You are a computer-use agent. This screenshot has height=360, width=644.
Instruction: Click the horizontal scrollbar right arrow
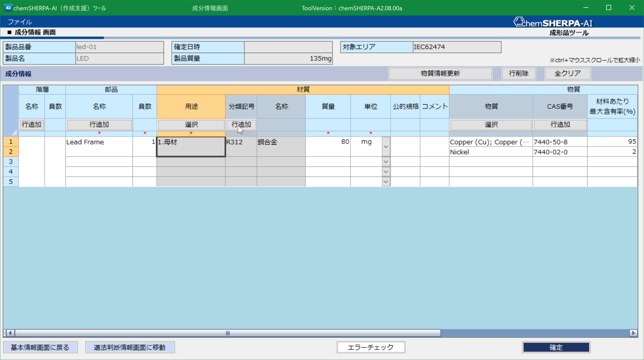(633, 333)
